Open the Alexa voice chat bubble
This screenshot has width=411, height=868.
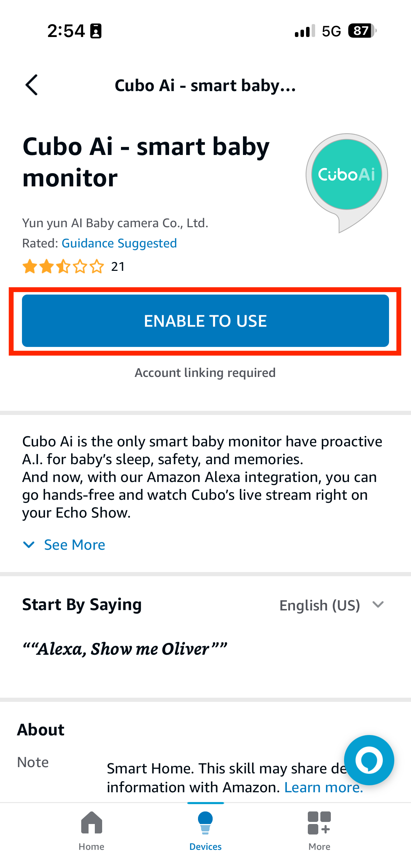click(x=369, y=760)
